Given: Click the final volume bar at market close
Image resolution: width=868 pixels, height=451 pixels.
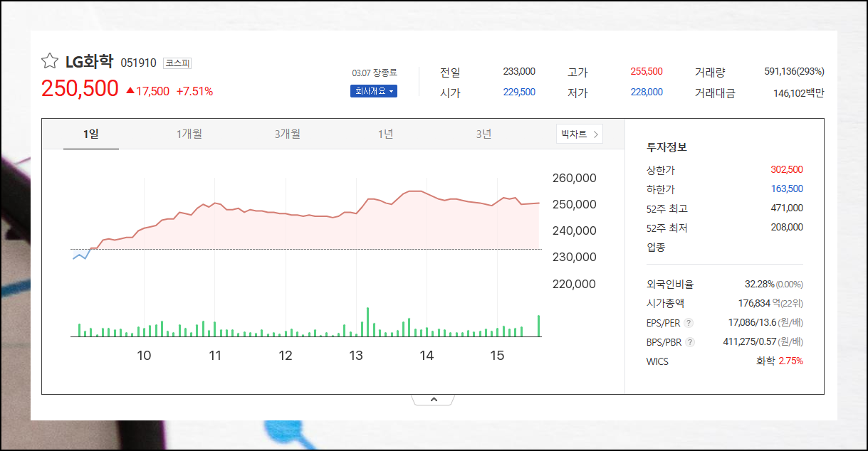Looking at the screenshot, I should (x=538, y=326).
